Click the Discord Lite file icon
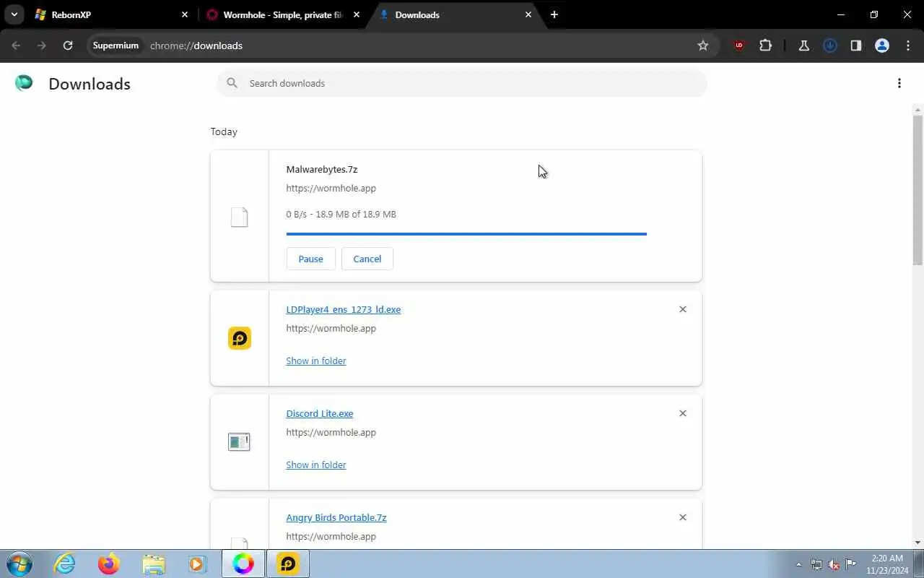 click(239, 441)
